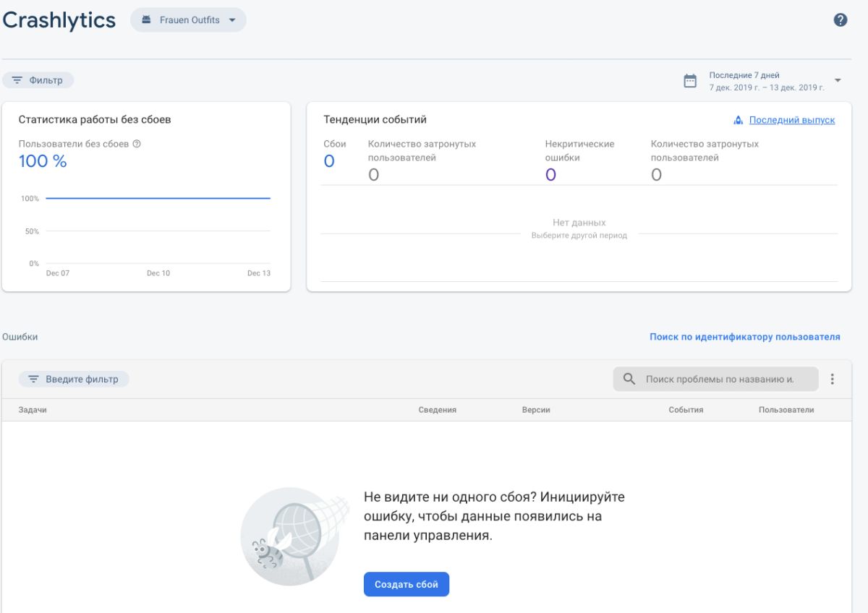
Task: Click the filter lines icon in Введите фильтр
Action: point(33,379)
